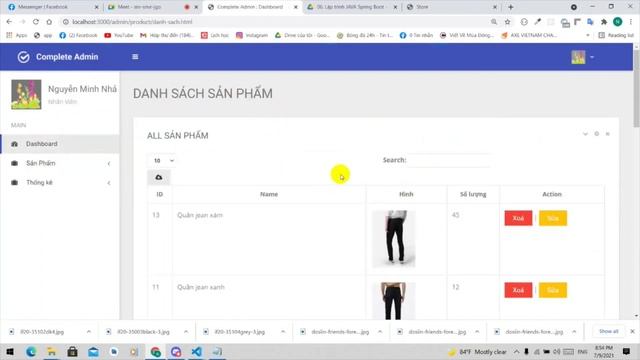Image resolution: width=640 pixels, height=360 pixels.
Task: Collapse ALL SẢN PHẨM panel chevron
Action: click(585, 134)
